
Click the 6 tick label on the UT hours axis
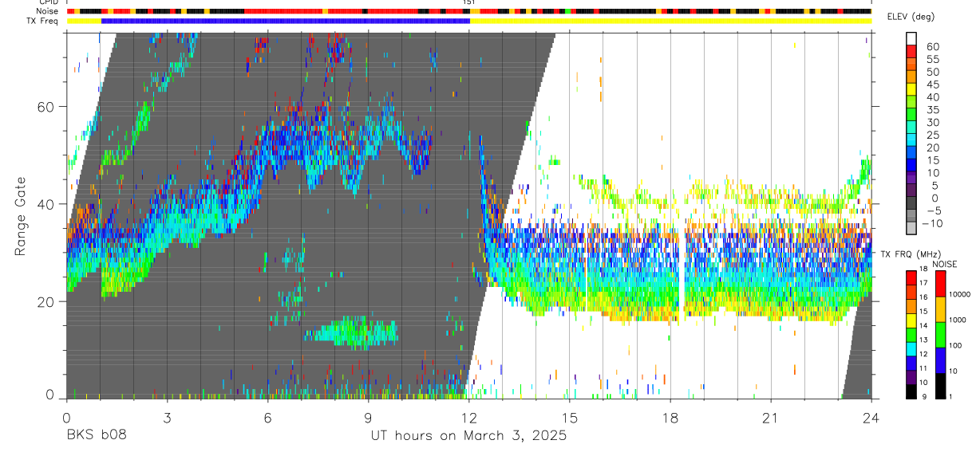click(x=267, y=418)
